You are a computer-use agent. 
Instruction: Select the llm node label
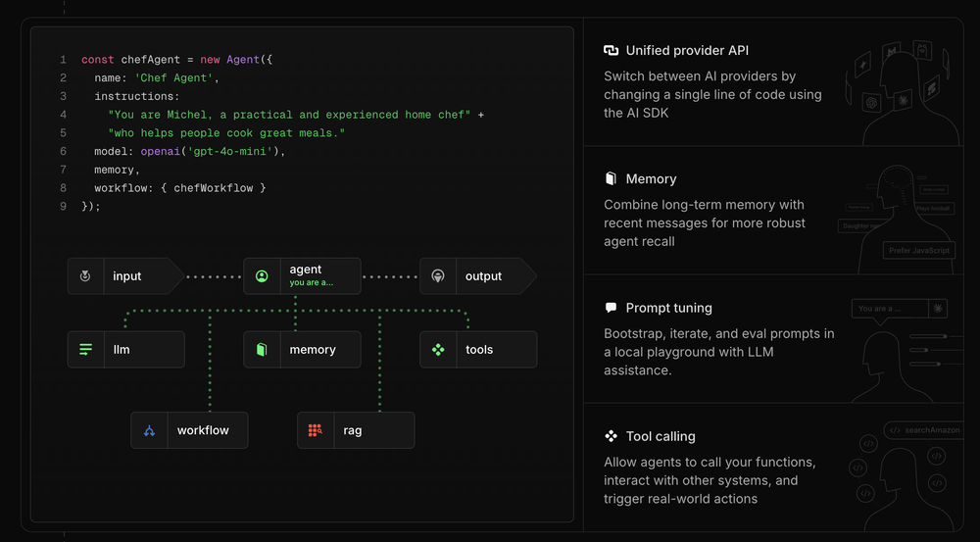(122, 350)
